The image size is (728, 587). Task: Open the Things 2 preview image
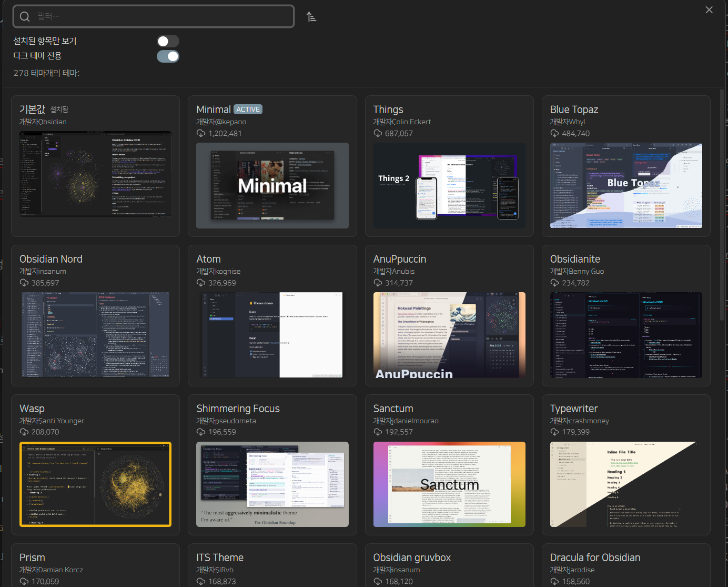(x=449, y=185)
